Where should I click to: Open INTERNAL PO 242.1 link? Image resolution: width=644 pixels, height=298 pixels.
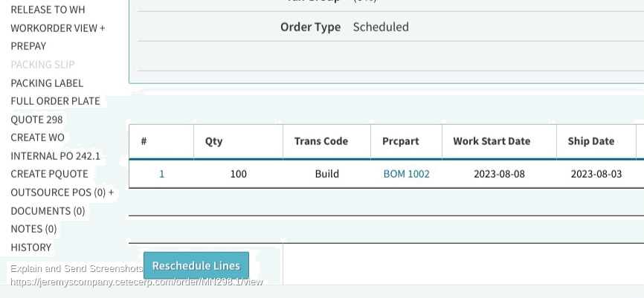click(x=55, y=156)
